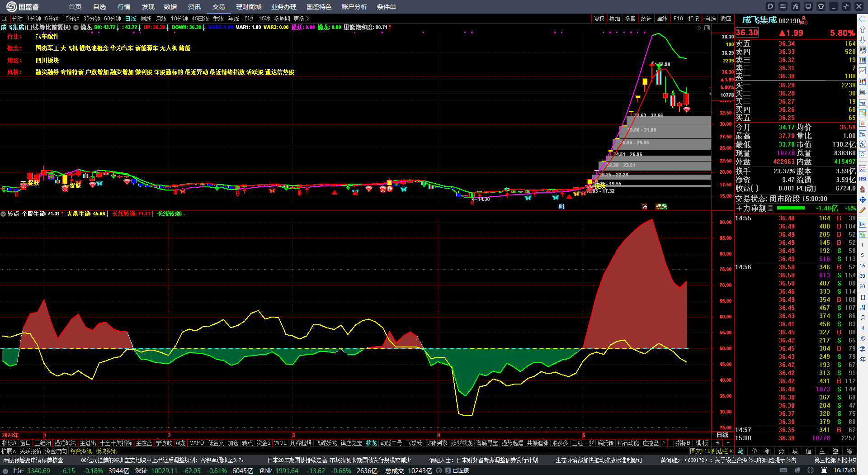Expand 更多 periods chevron

[x=307, y=19]
